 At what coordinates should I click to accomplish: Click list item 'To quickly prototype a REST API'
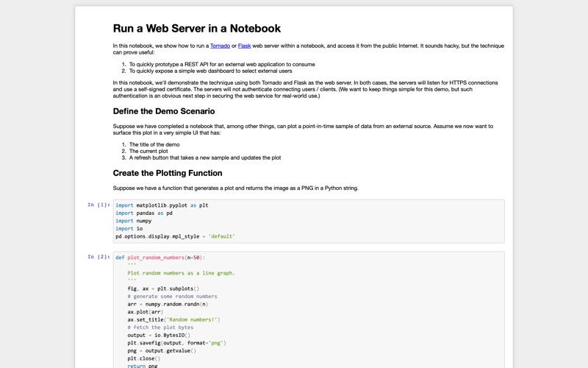click(x=222, y=65)
